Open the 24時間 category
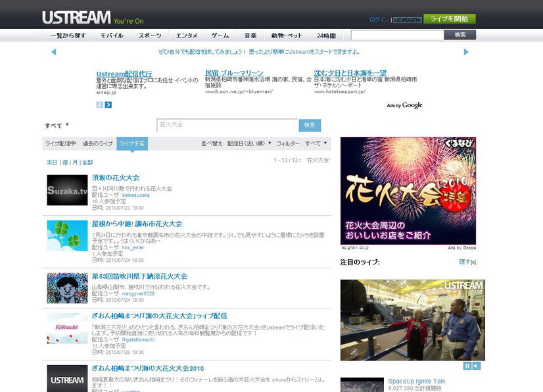Viewport: 543px width, 392px height. click(326, 36)
